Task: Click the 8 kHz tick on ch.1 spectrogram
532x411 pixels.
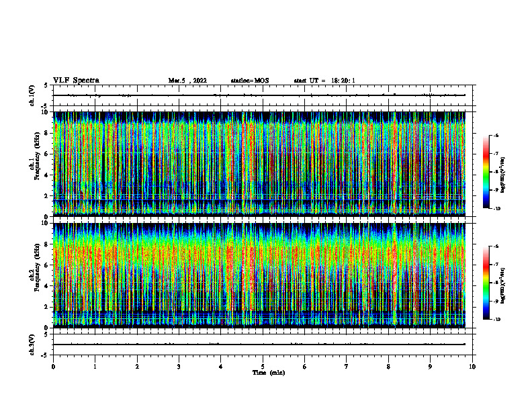Action: pos(46,133)
